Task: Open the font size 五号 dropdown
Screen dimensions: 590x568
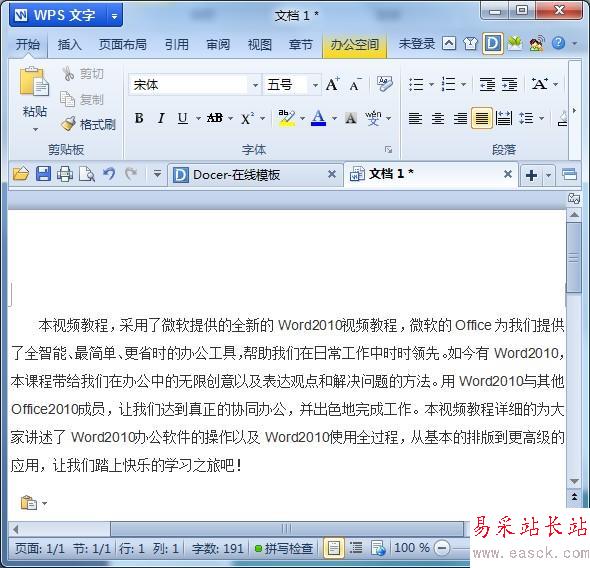Action: click(315, 85)
